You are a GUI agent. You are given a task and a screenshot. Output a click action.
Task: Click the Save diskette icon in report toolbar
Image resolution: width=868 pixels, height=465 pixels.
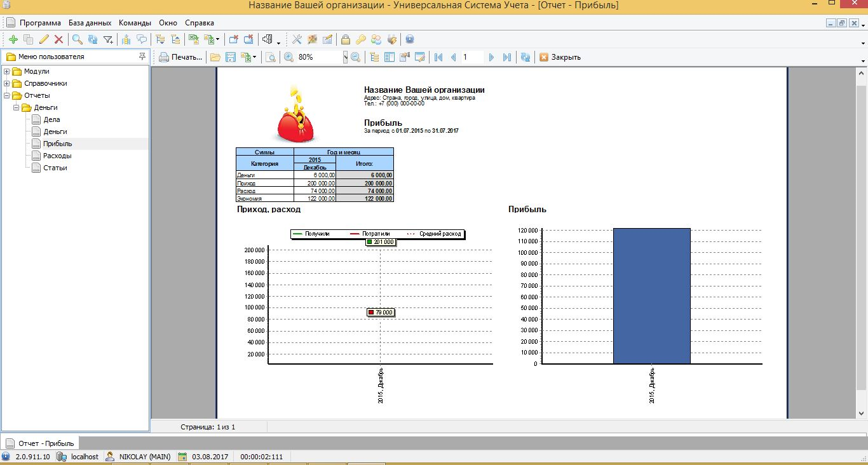pos(231,57)
